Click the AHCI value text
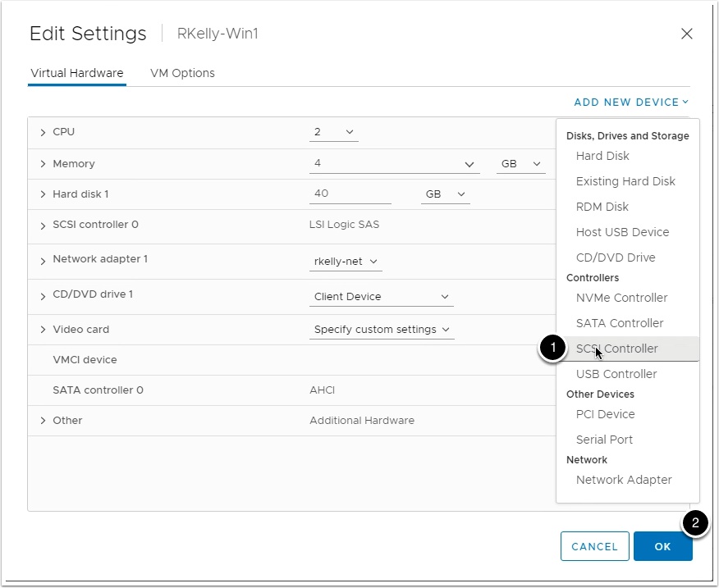The height and width of the screenshot is (588, 719). (x=322, y=390)
